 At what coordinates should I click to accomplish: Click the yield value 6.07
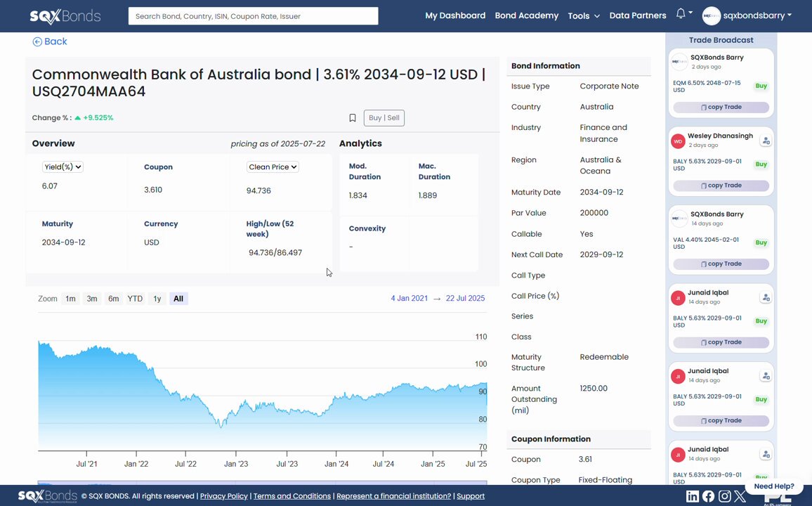click(x=50, y=186)
